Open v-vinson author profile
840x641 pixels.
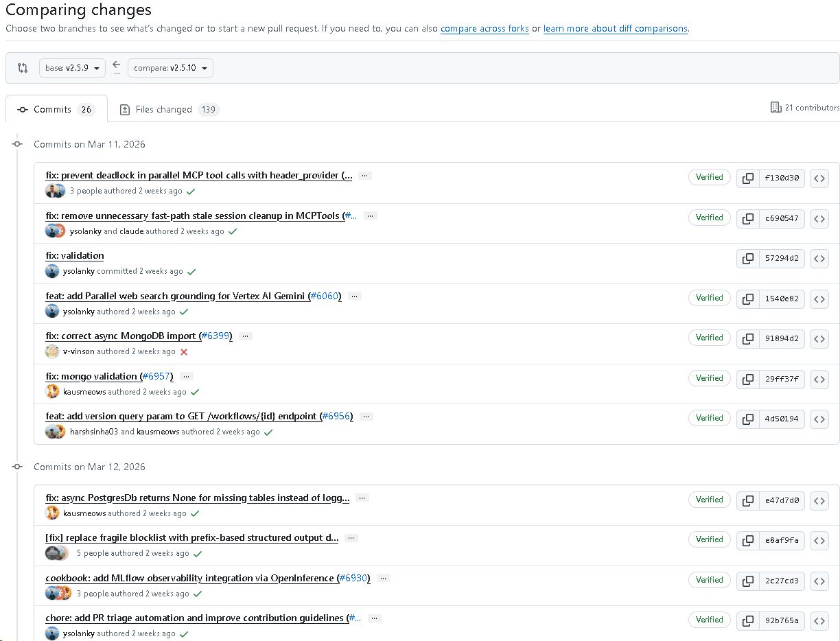click(78, 351)
